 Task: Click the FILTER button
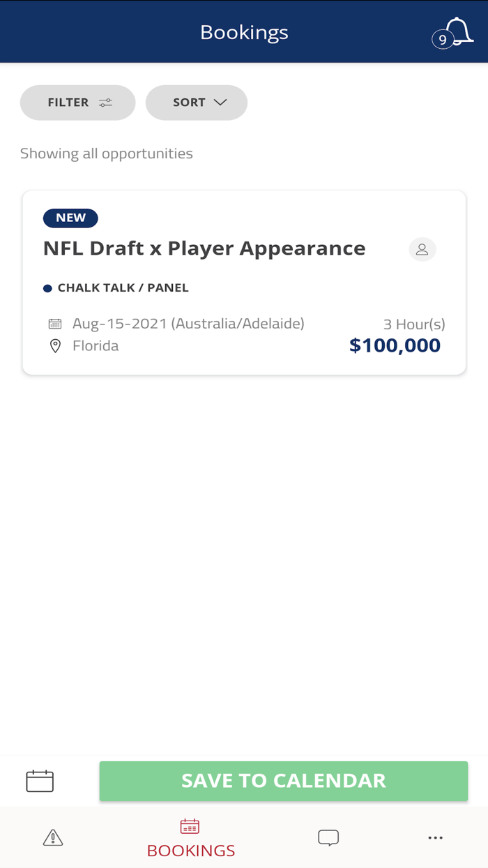pyautogui.click(x=77, y=102)
